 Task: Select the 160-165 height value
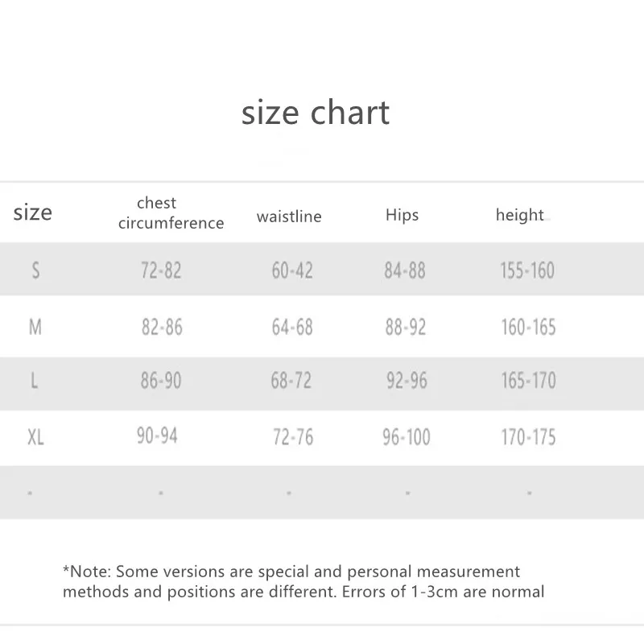pos(527,327)
